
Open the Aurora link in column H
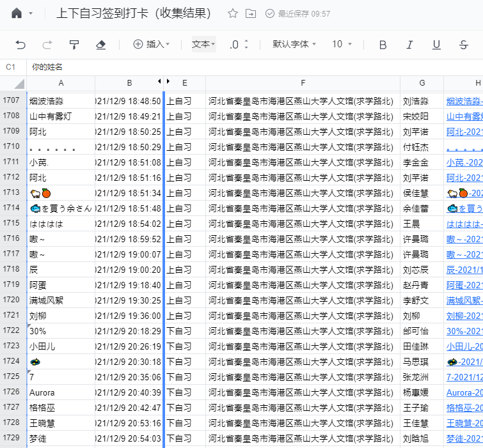click(x=464, y=392)
